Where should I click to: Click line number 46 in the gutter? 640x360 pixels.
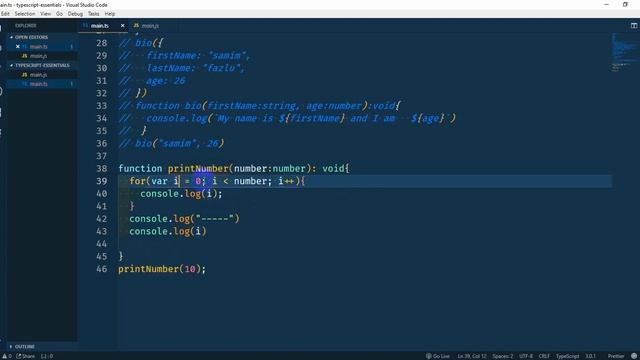[x=102, y=269]
